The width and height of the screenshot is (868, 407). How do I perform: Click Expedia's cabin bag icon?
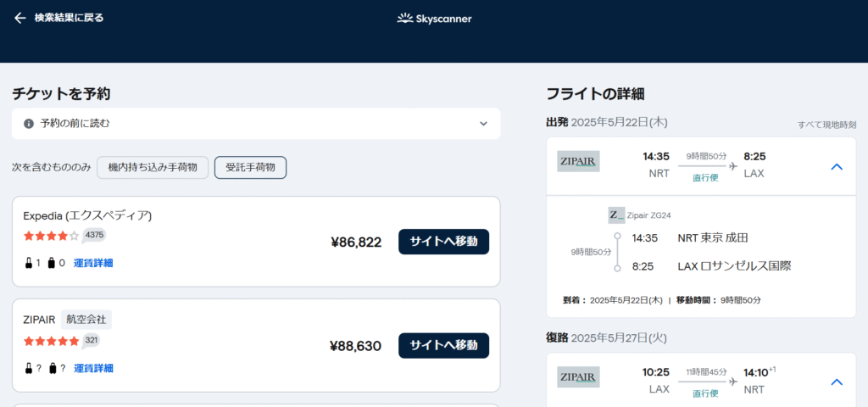pos(29,263)
